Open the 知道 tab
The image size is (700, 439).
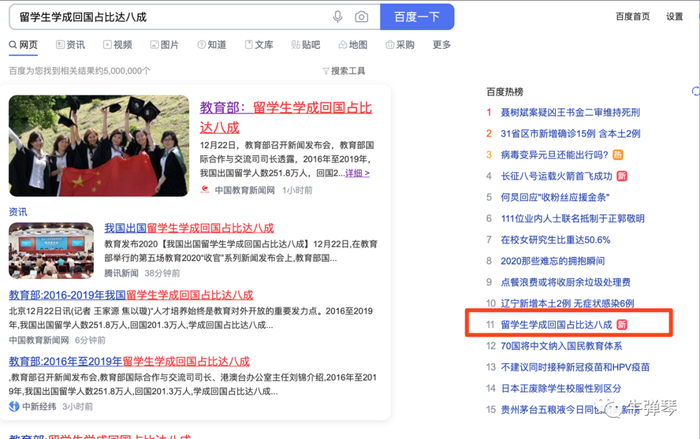[x=212, y=45]
